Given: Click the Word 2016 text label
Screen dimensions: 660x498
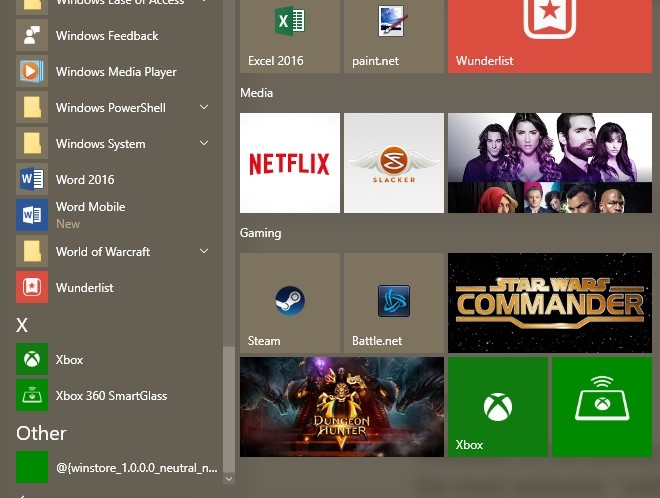Looking at the screenshot, I should [x=85, y=180].
